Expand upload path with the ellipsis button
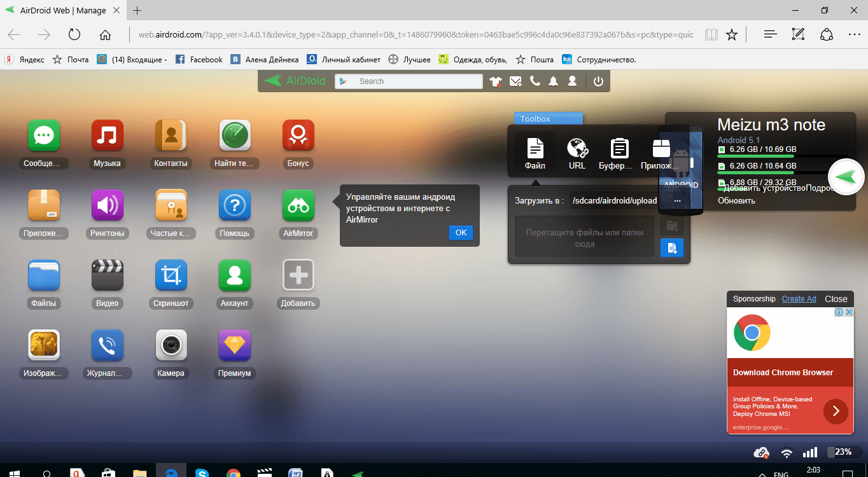Image resolution: width=868 pixels, height=477 pixels. pyautogui.click(x=677, y=200)
